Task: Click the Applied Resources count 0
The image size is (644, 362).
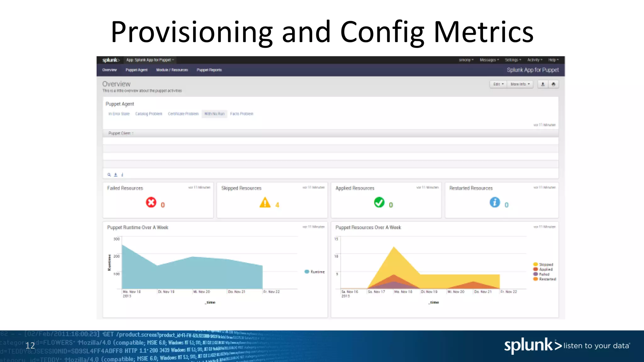Action: (x=391, y=205)
